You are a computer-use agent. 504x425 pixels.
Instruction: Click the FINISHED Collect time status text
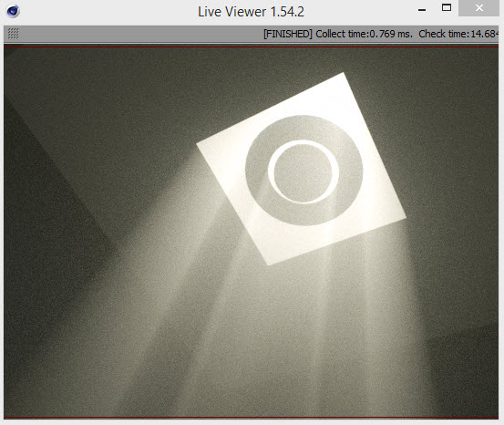338,34
